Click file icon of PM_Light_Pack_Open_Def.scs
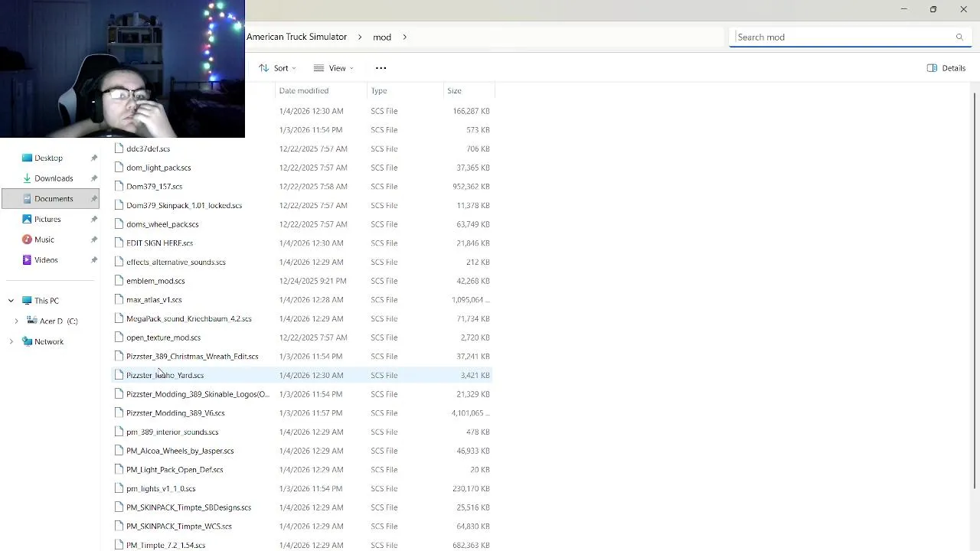Viewport: 980px width, 551px height. tap(119, 470)
